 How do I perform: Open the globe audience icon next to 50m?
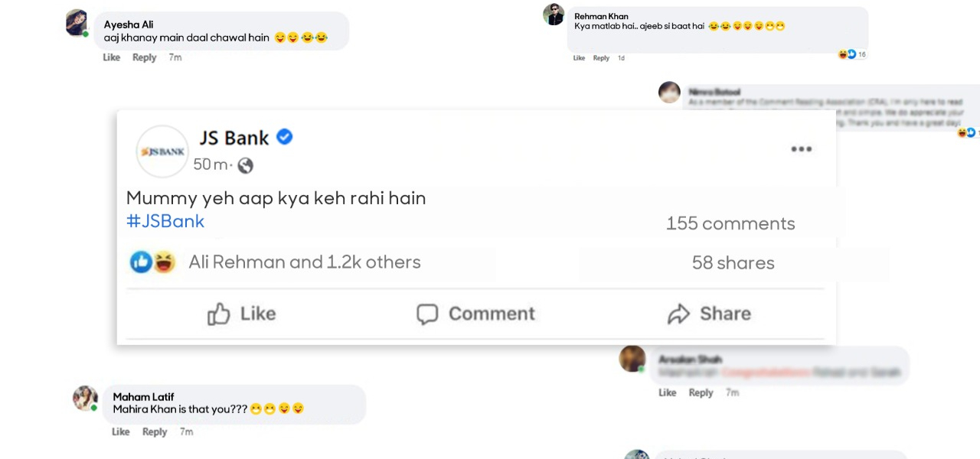click(x=245, y=164)
